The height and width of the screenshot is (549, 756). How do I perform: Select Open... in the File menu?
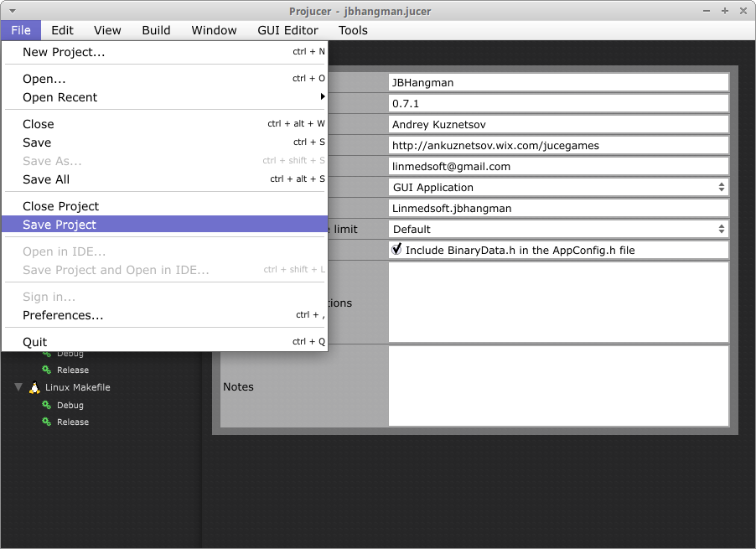pyautogui.click(x=165, y=79)
